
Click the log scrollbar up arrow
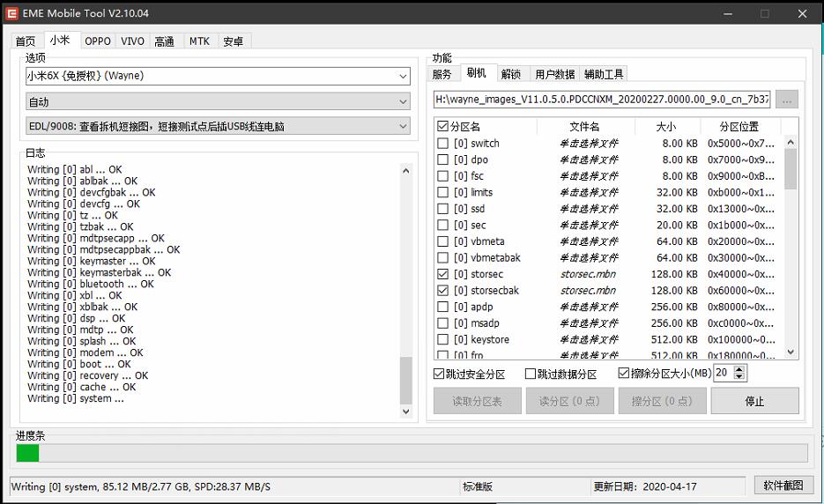(405, 171)
